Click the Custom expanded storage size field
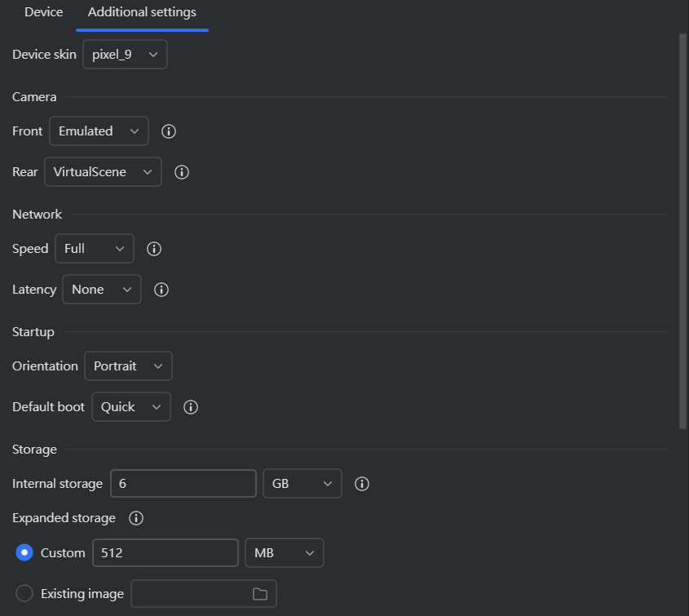 [165, 553]
